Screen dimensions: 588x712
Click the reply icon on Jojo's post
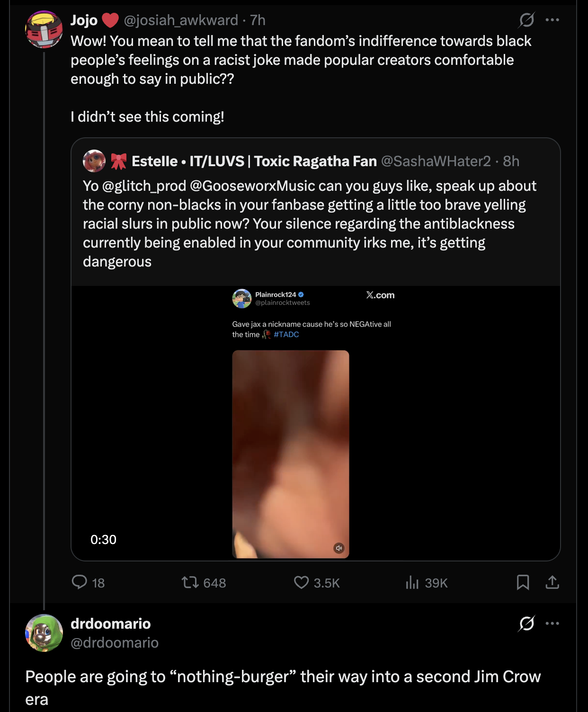(80, 582)
